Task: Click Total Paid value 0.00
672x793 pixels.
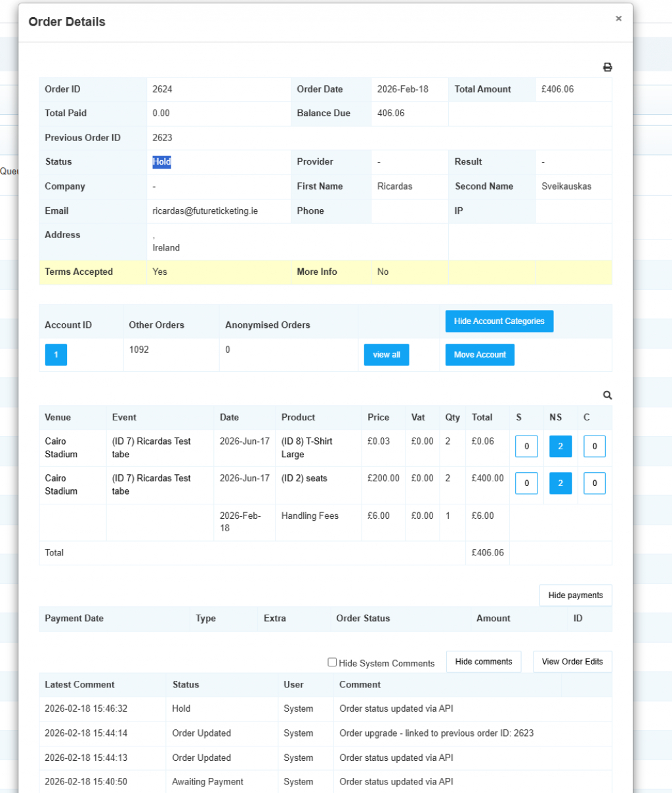Action: [x=161, y=113]
